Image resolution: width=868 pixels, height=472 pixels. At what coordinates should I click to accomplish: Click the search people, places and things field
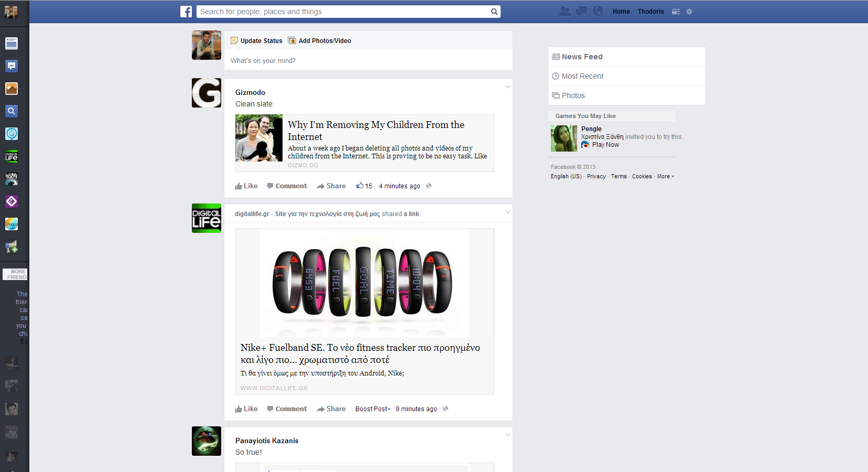(x=343, y=12)
